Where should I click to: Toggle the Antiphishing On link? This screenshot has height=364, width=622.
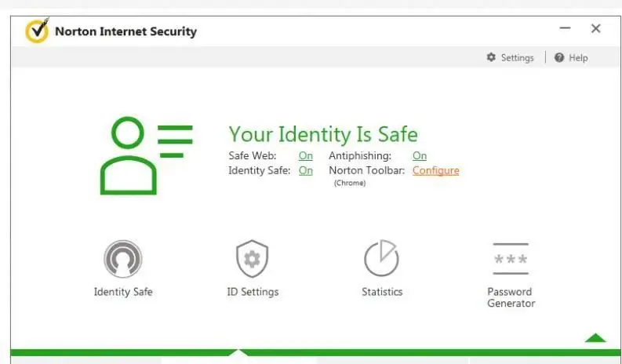420,155
